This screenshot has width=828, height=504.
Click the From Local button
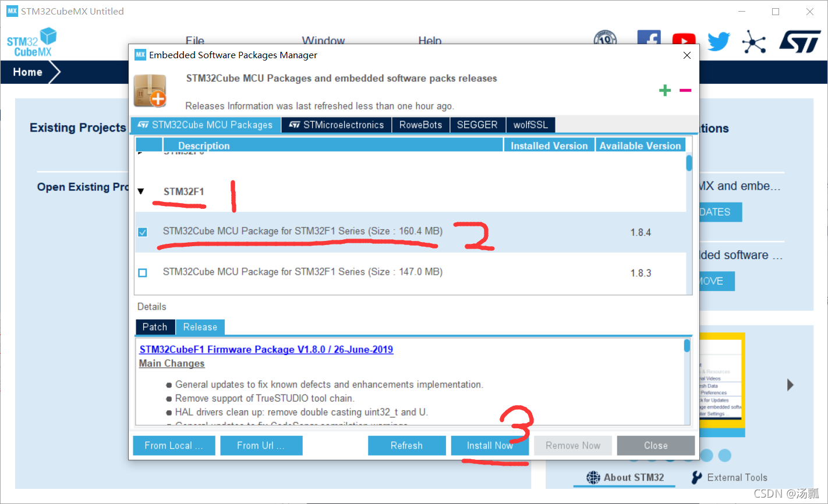(174, 446)
